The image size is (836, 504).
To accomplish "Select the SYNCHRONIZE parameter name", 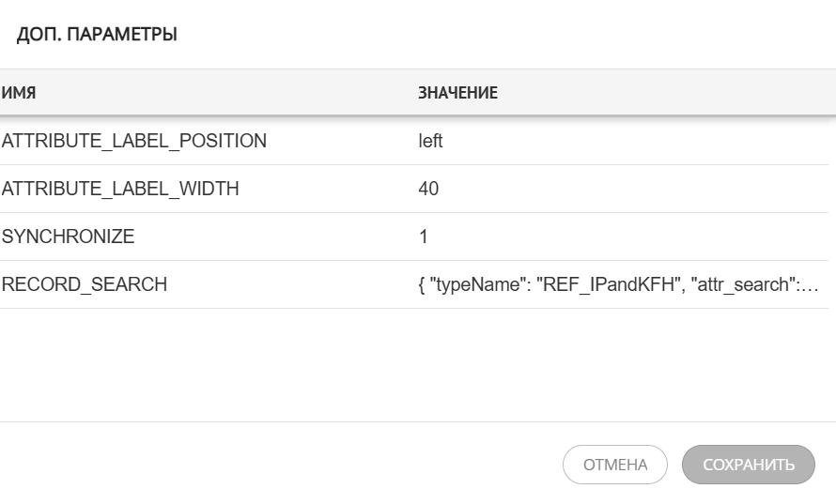I will click(x=69, y=237).
